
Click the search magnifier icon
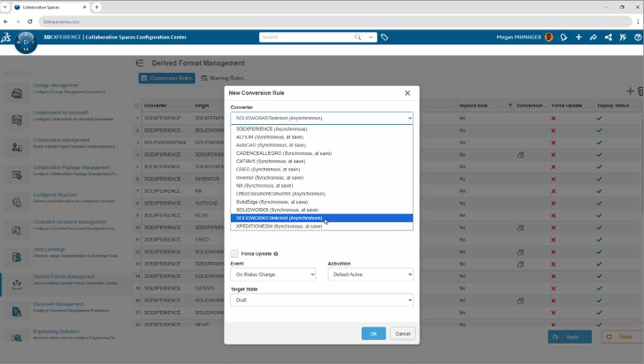tap(357, 37)
